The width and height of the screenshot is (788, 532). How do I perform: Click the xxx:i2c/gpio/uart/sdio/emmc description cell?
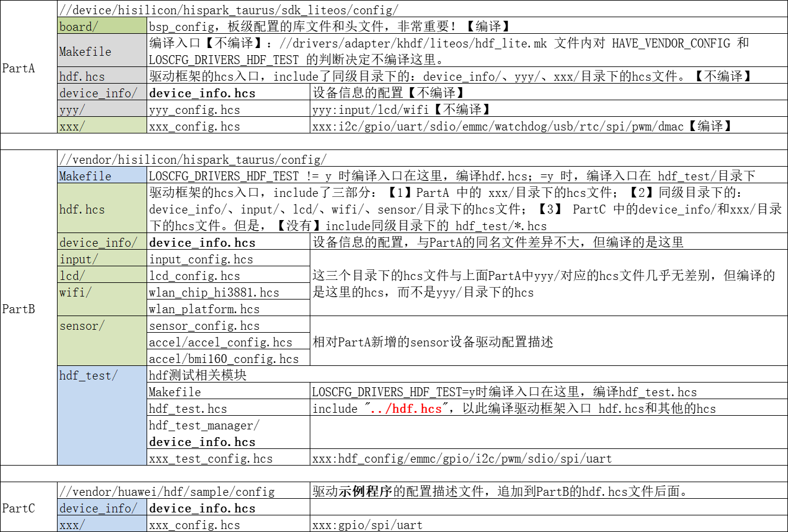pos(549,125)
